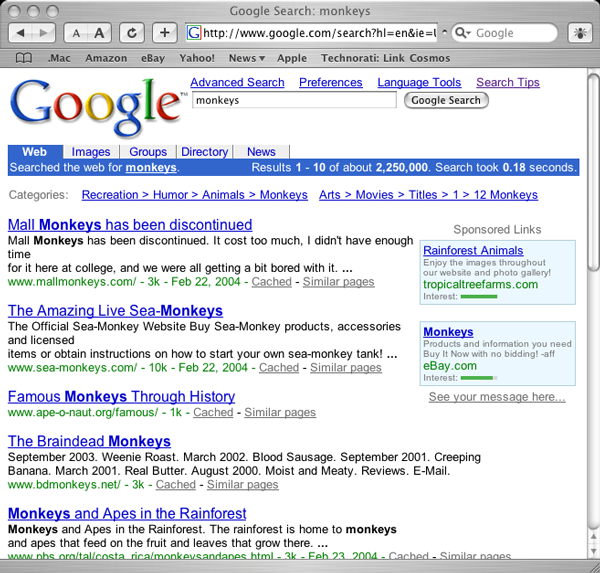Open Similar pages for ape-o-naut.org

coord(280,412)
